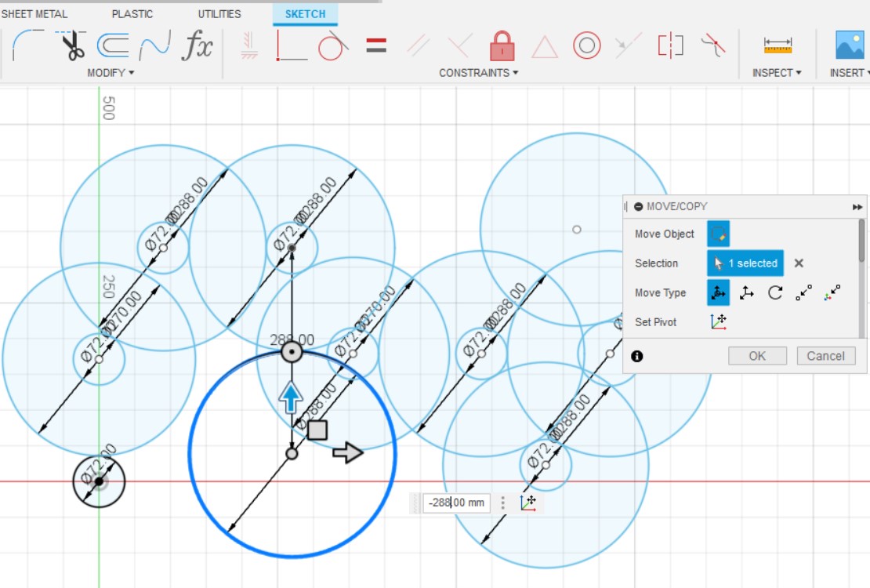Click Set Pivot icon in dialog

pyautogui.click(x=719, y=321)
